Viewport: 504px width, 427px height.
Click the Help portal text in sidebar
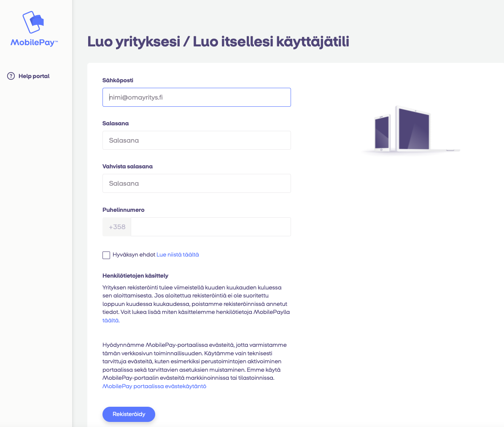point(34,76)
